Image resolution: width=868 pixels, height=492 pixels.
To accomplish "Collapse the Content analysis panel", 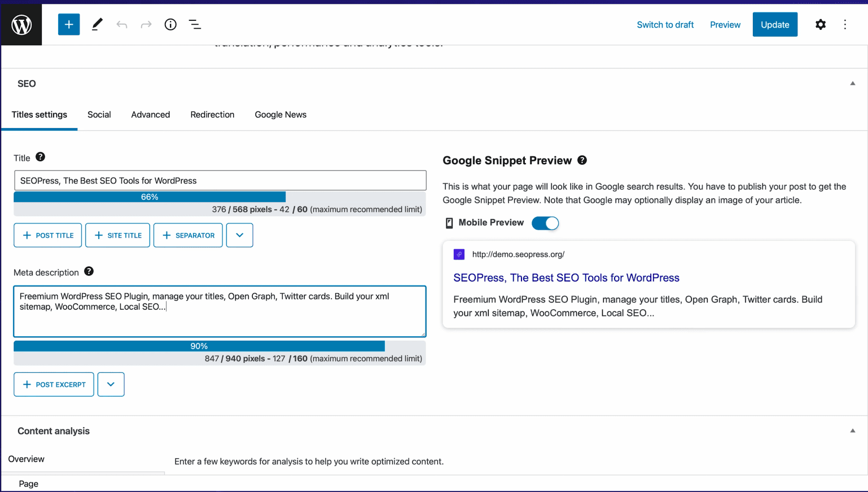I will pos(852,431).
